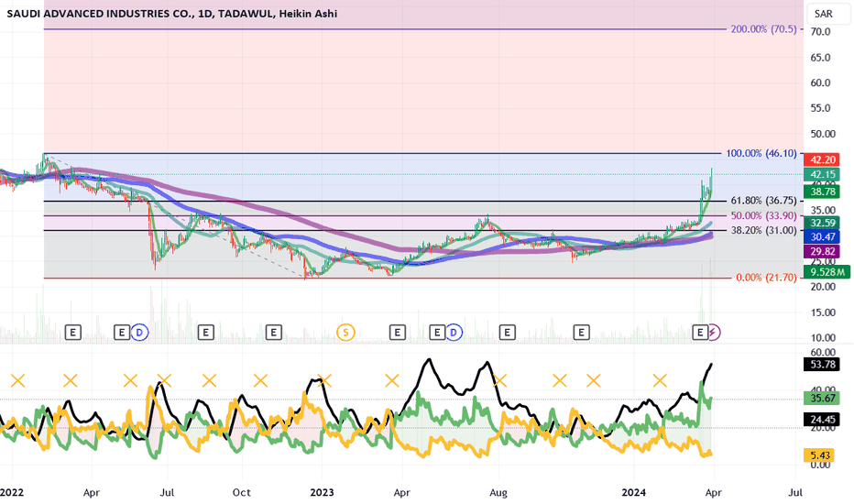Click the Aug label on the time axis
This screenshot has width=854, height=504.
tap(498, 493)
